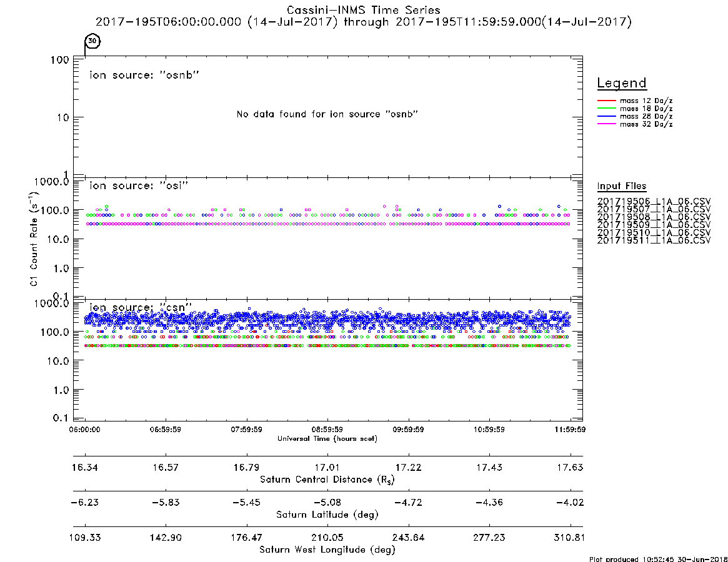The width and height of the screenshot is (728, 562).
Task: Click the Saturn West Longitude axis title
Action: click(x=327, y=550)
